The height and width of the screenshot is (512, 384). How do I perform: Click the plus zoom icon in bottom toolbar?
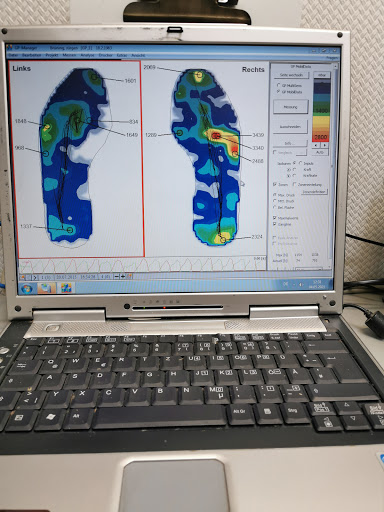click(123, 276)
